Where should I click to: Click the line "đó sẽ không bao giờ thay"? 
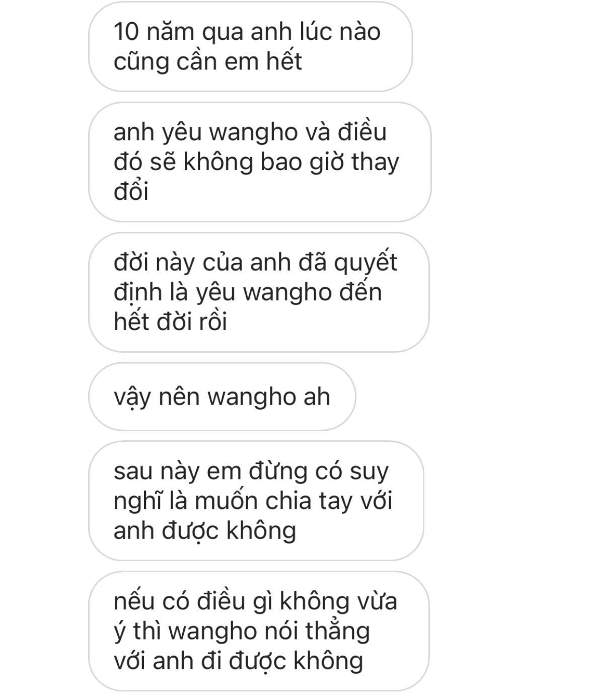coord(256,163)
